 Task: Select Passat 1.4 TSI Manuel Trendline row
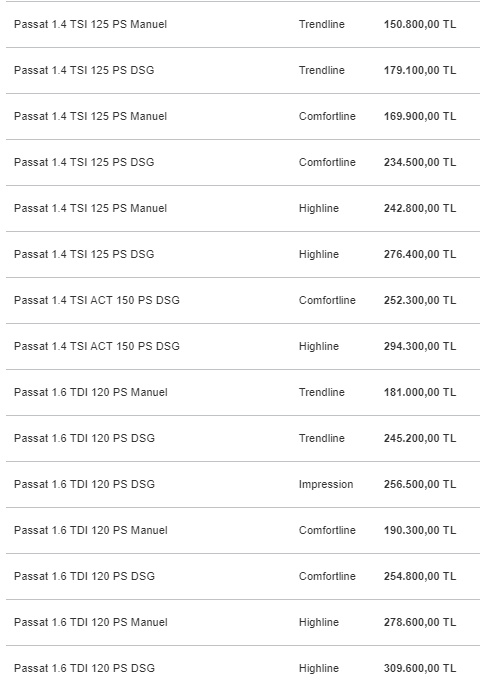[x=243, y=24]
